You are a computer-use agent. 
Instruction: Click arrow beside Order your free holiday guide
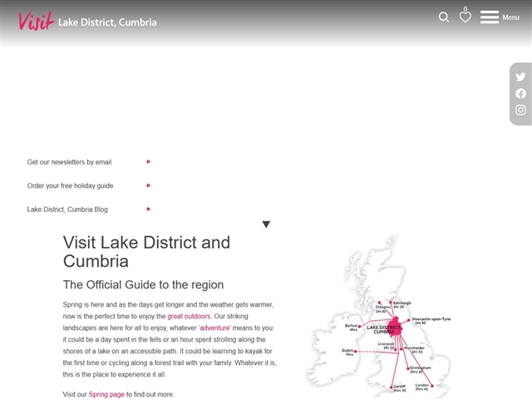coord(148,185)
